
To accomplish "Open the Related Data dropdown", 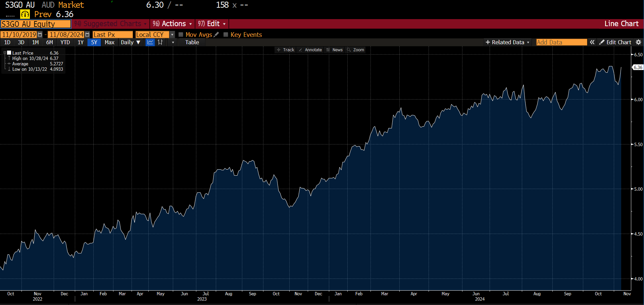I will (x=507, y=42).
